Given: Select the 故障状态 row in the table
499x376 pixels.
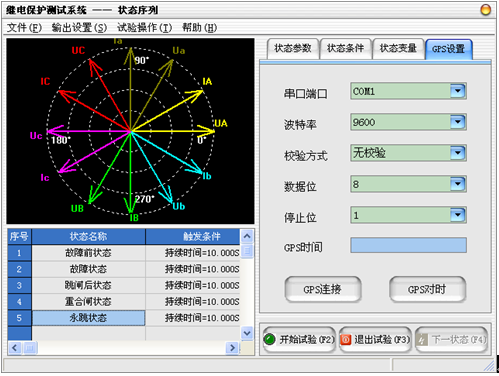Looking at the screenshot, I should click(x=123, y=269).
